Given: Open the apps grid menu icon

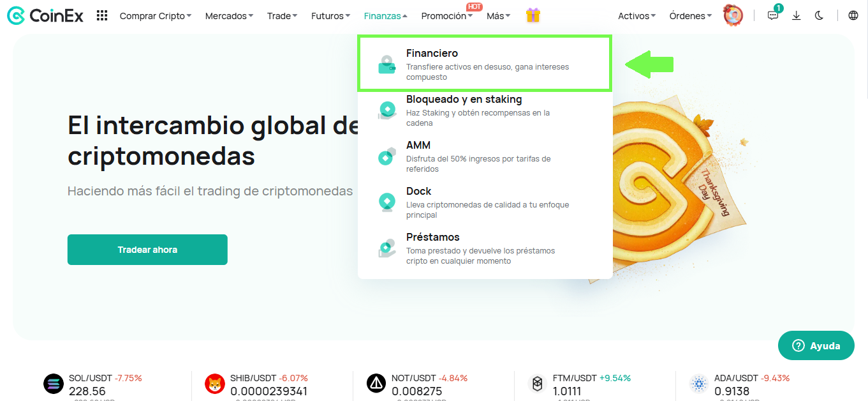Looking at the screenshot, I should point(102,16).
